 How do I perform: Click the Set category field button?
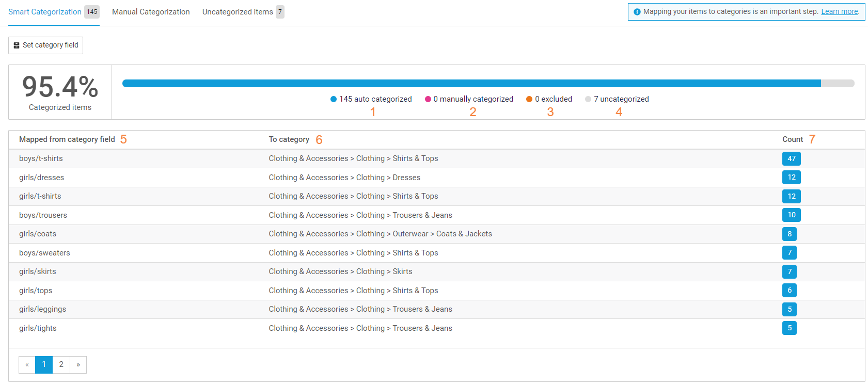[x=45, y=45]
